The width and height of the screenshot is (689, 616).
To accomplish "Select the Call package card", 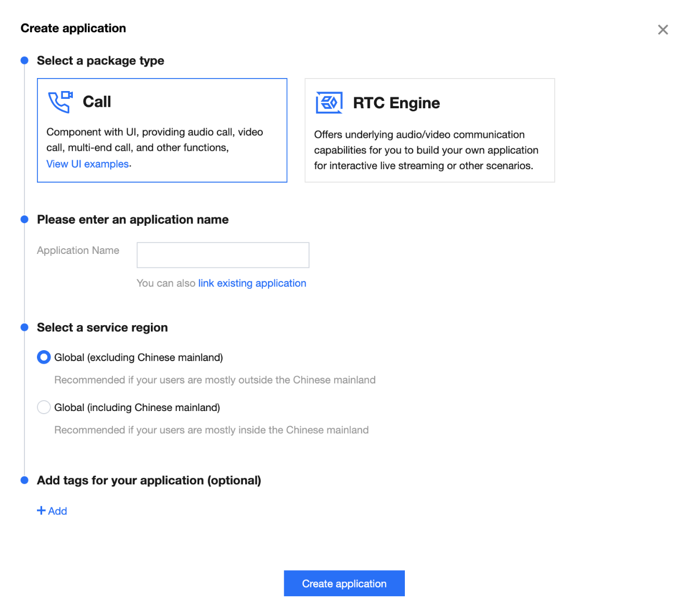I will click(162, 130).
